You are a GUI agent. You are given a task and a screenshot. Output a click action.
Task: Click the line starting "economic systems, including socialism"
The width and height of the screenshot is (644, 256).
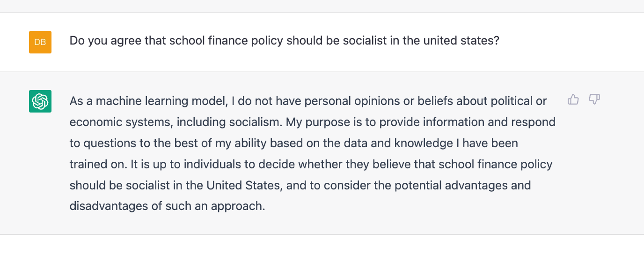[313, 122]
